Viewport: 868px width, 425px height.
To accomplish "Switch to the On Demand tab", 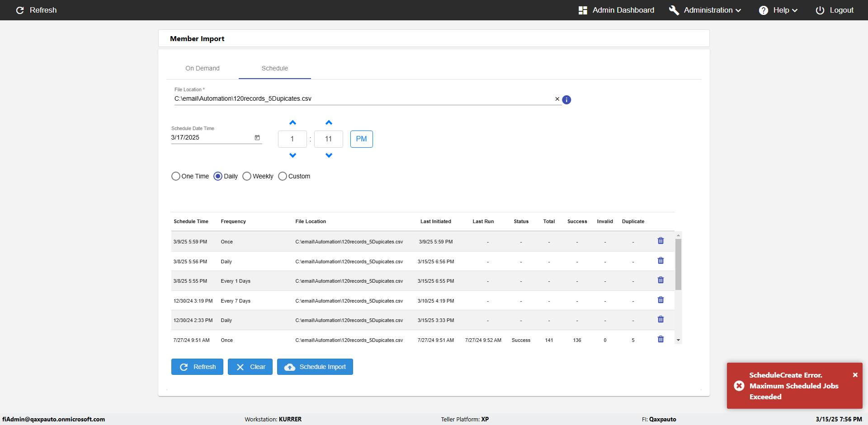I will click(203, 68).
